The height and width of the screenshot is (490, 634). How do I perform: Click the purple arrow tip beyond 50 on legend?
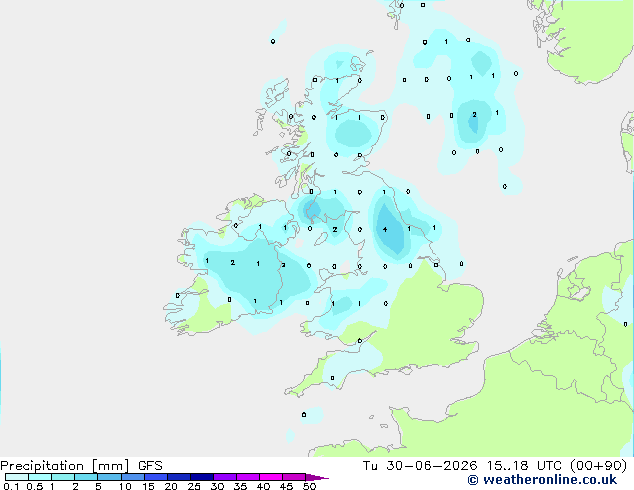[317, 477]
